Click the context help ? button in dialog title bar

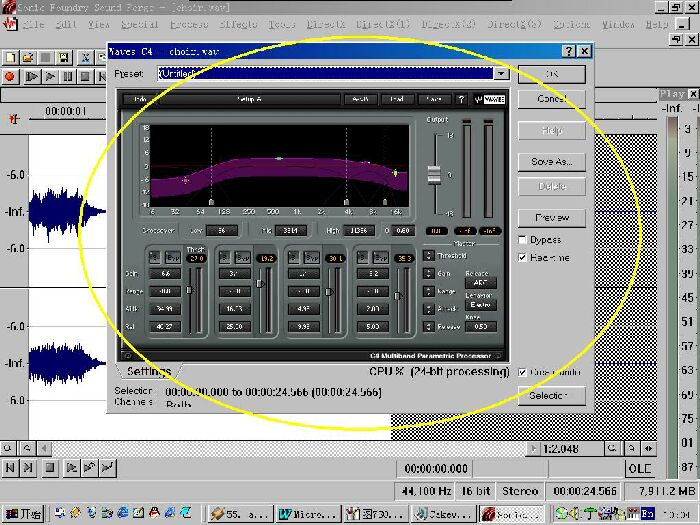tap(568, 51)
